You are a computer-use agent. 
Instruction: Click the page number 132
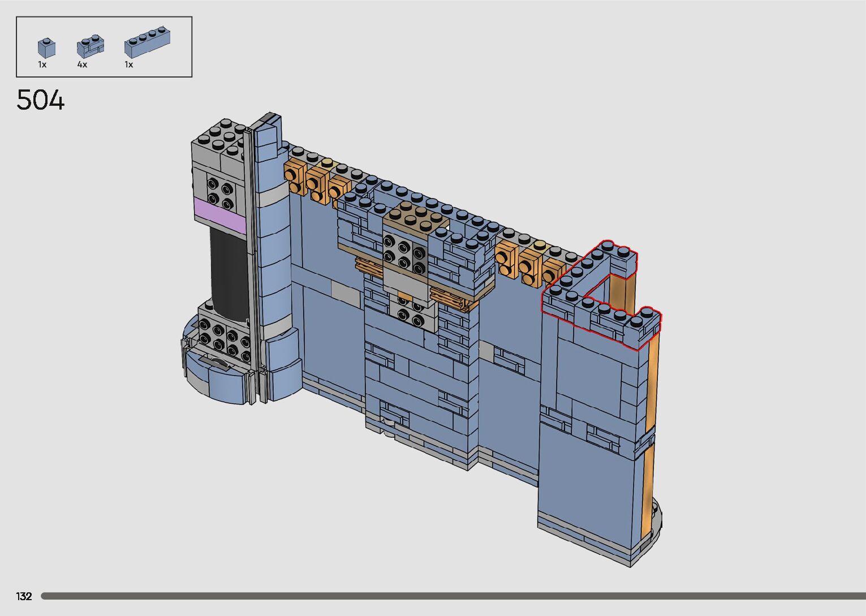pyautogui.click(x=24, y=596)
